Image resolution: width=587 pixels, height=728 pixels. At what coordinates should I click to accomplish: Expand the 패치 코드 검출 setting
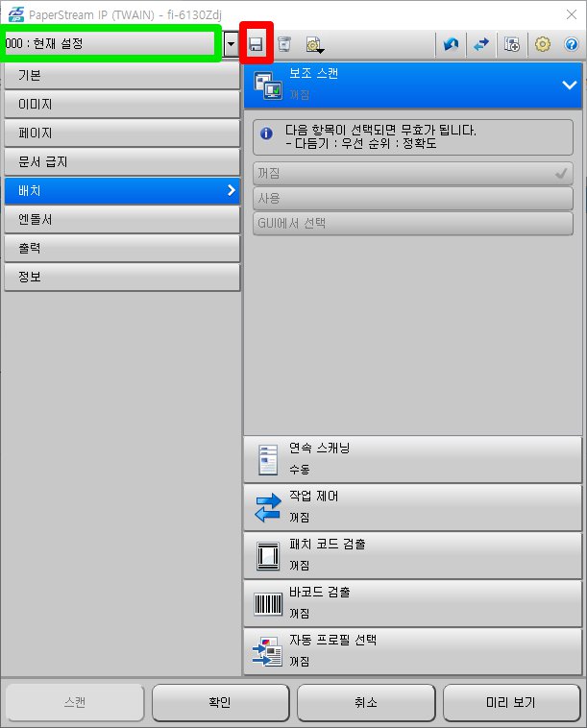(x=412, y=555)
